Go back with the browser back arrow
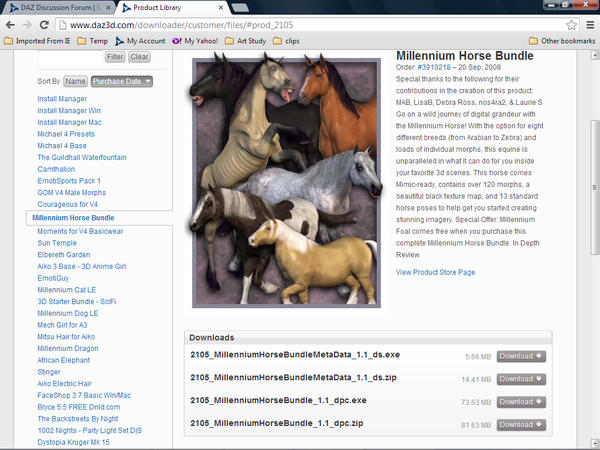Image resolution: width=600 pixels, height=450 pixels. click(x=10, y=25)
